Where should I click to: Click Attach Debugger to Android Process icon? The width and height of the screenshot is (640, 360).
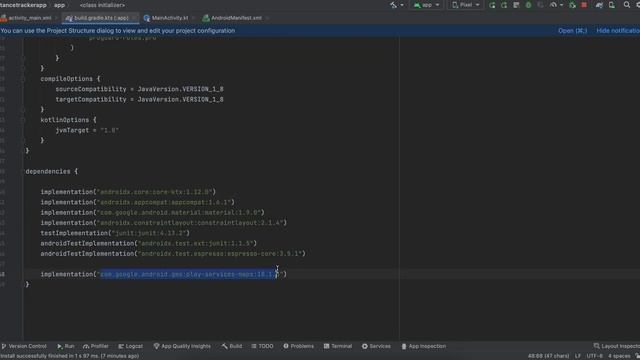point(572,5)
